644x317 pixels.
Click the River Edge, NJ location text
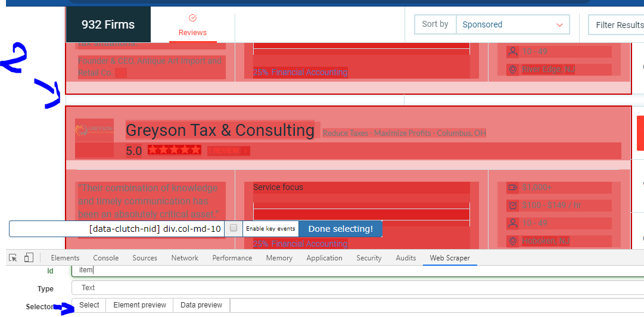(x=548, y=69)
